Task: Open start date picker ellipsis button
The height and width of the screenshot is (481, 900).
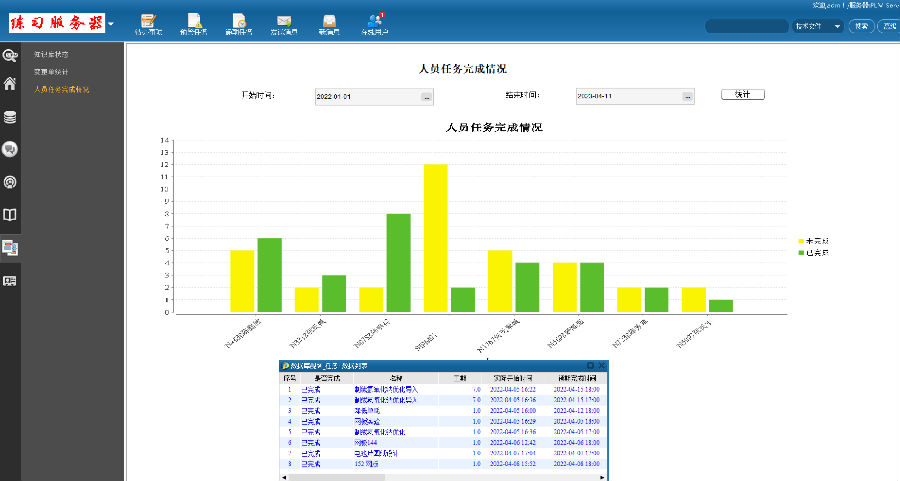Action: pos(426,97)
